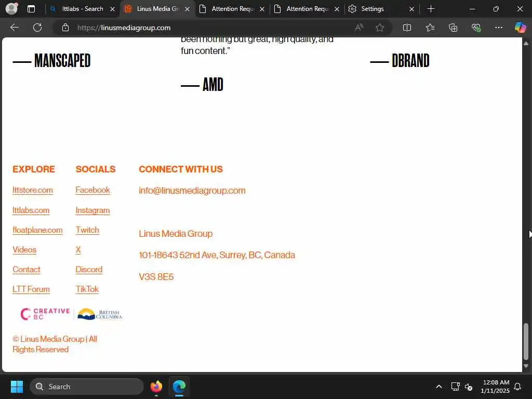
Task: Open the Instagram social link
Action: [92, 210]
